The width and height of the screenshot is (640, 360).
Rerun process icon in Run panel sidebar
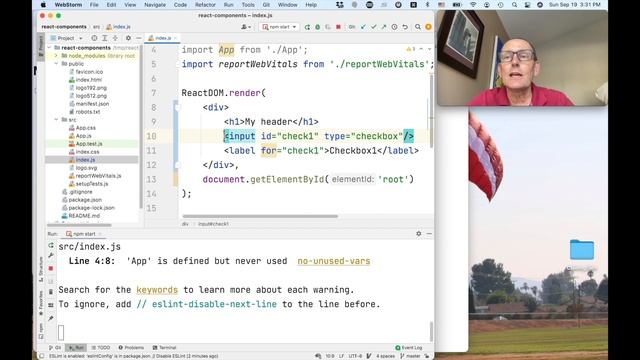[51, 245]
